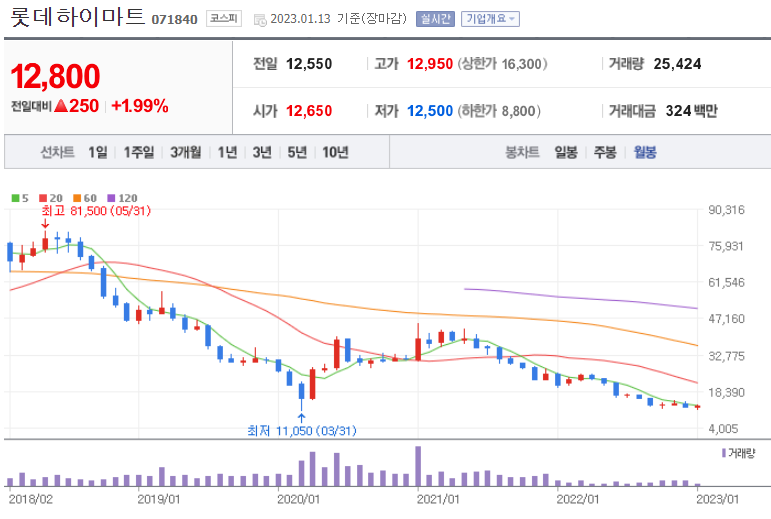Click the +1.99% change percentage
Image resolution: width=771 pixels, height=519 pixels.
[140, 106]
